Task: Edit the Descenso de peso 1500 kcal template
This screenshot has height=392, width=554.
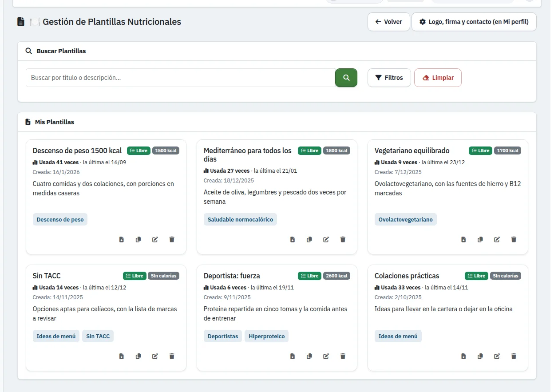Action: tap(155, 240)
